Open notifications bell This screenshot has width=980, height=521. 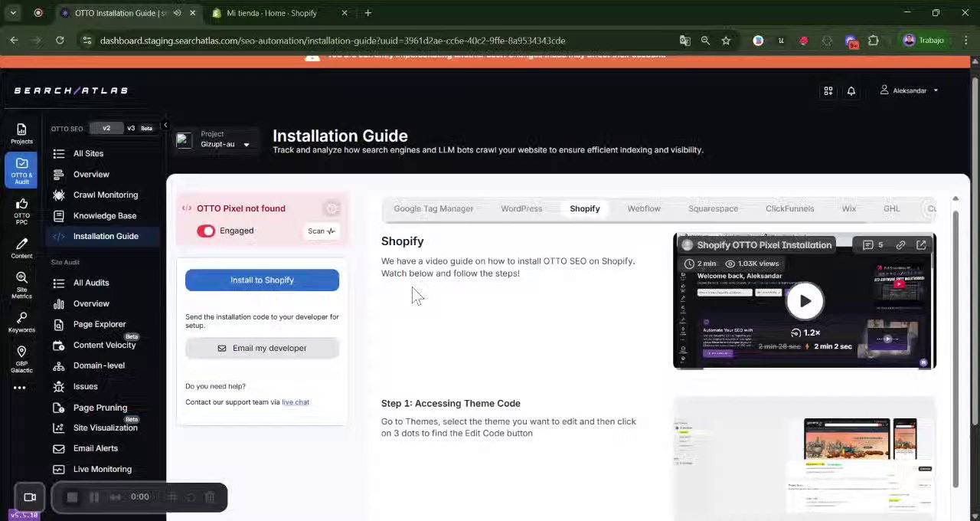click(x=851, y=90)
